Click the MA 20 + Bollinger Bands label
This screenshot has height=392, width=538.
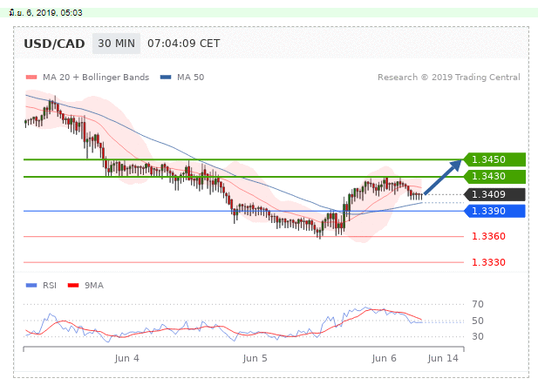[x=96, y=78]
